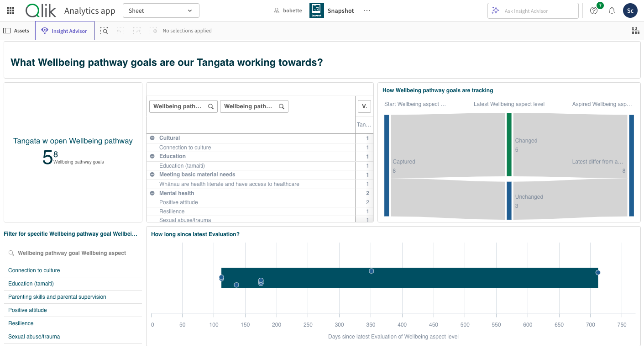This screenshot has height=349, width=644.
Task: Click the Qlik logo
Action: pyautogui.click(x=41, y=11)
